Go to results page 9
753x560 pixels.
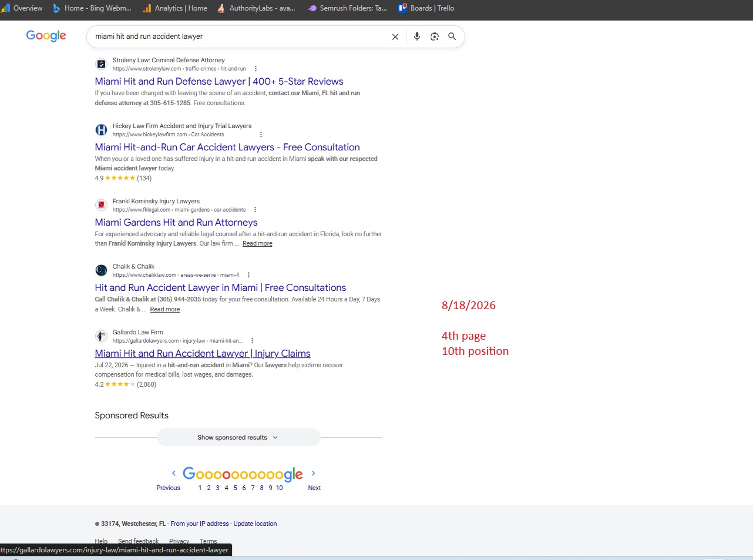[x=271, y=488]
